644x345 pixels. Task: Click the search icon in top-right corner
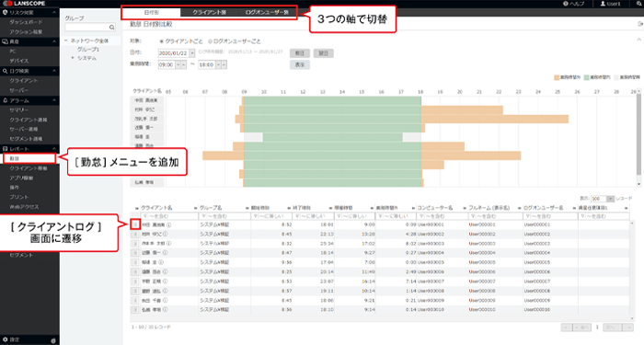click(x=638, y=4)
